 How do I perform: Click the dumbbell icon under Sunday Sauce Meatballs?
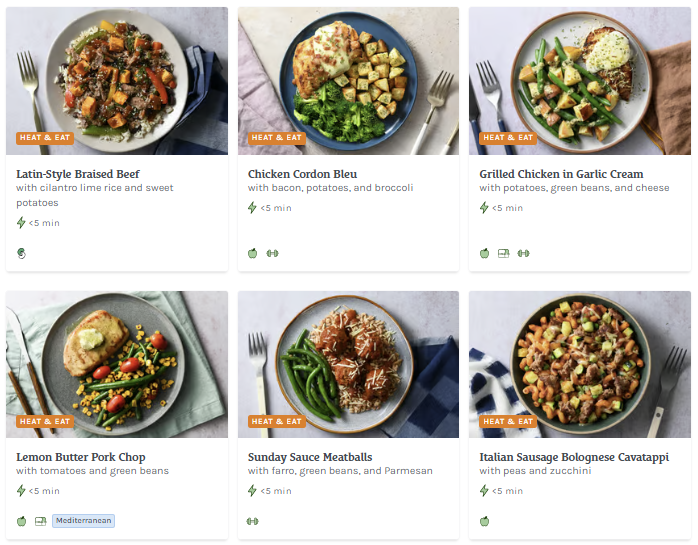click(253, 521)
